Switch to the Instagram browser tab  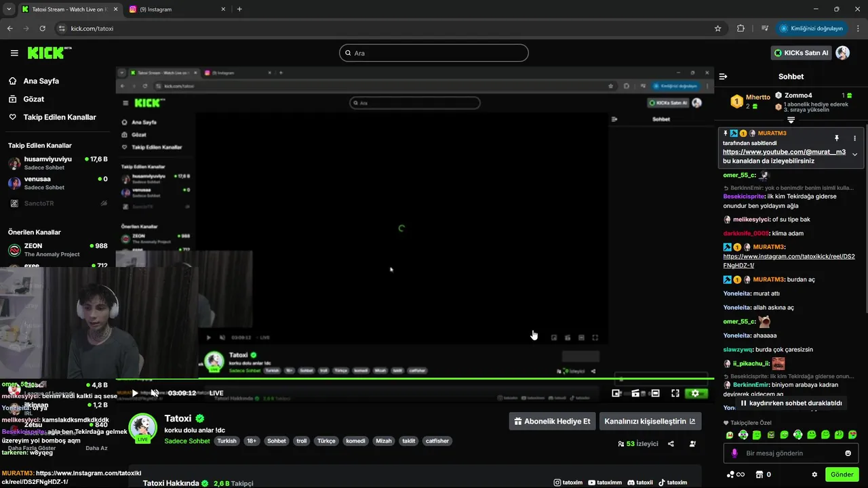[177, 9]
